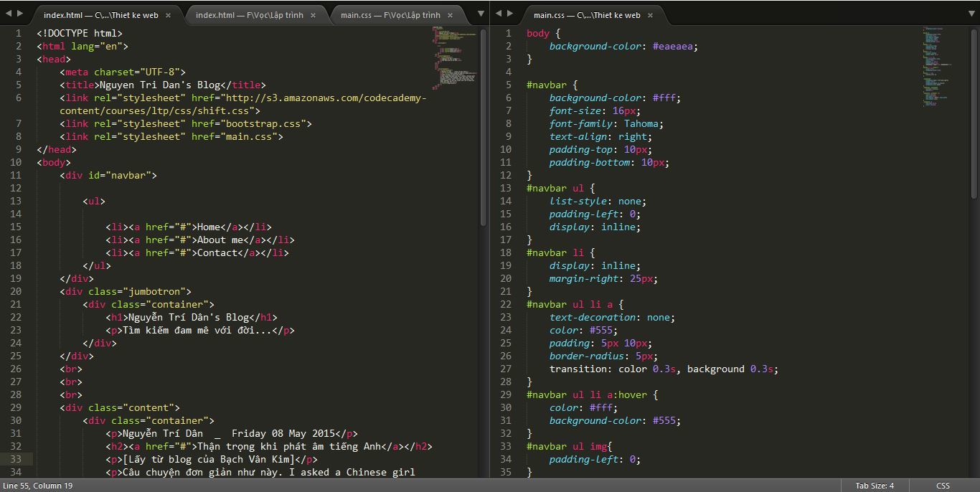The image size is (980, 492).
Task: Click the right pane's next-tab arrow
Action: tap(510, 13)
